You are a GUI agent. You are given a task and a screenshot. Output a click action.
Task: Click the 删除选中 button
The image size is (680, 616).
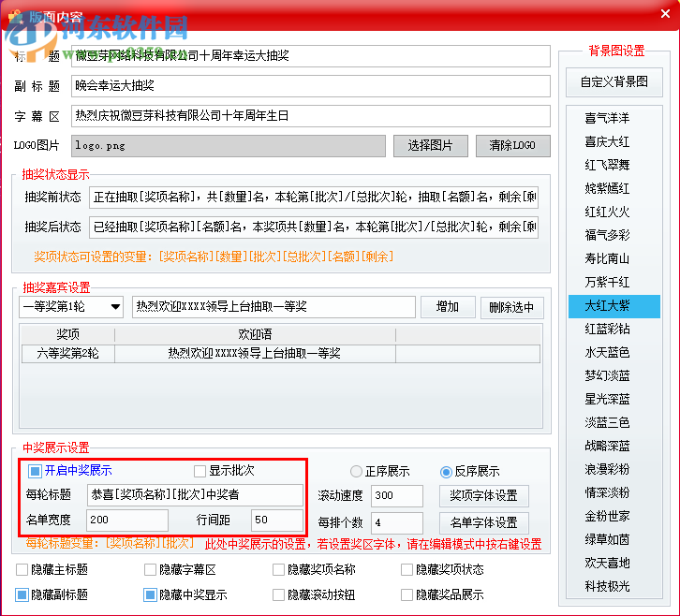tap(511, 307)
